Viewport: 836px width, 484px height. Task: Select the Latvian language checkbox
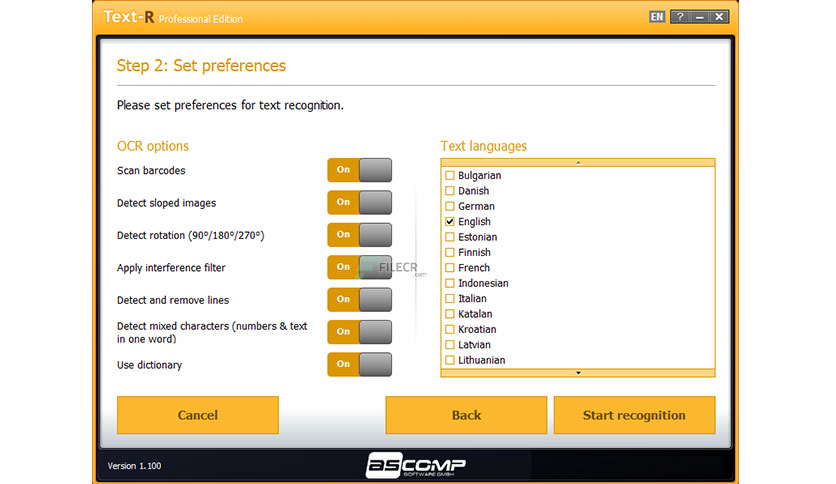pyautogui.click(x=450, y=345)
